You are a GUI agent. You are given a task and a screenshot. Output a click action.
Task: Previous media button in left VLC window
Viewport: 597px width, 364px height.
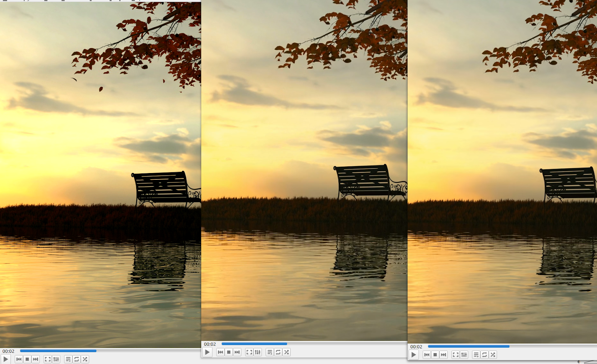click(x=19, y=359)
